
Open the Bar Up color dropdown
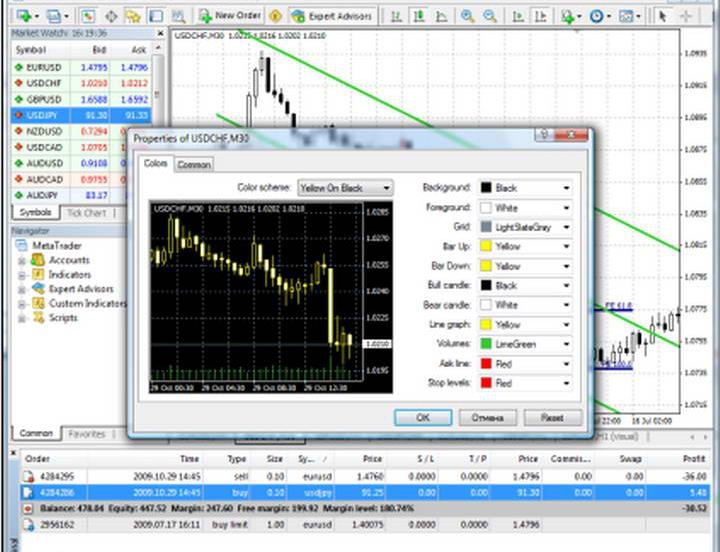tap(525, 247)
